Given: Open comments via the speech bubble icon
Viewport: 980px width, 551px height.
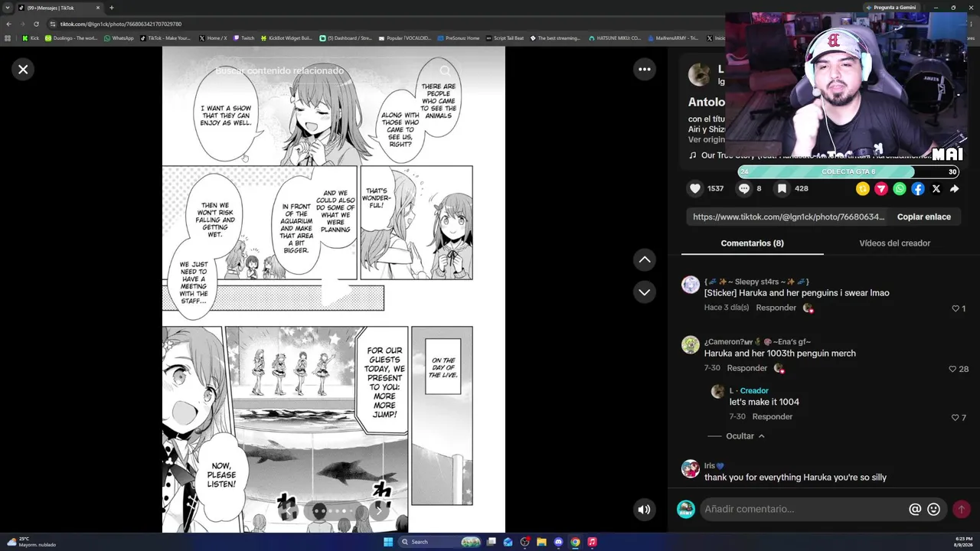Looking at the screenshot, I should pos(744,188).
